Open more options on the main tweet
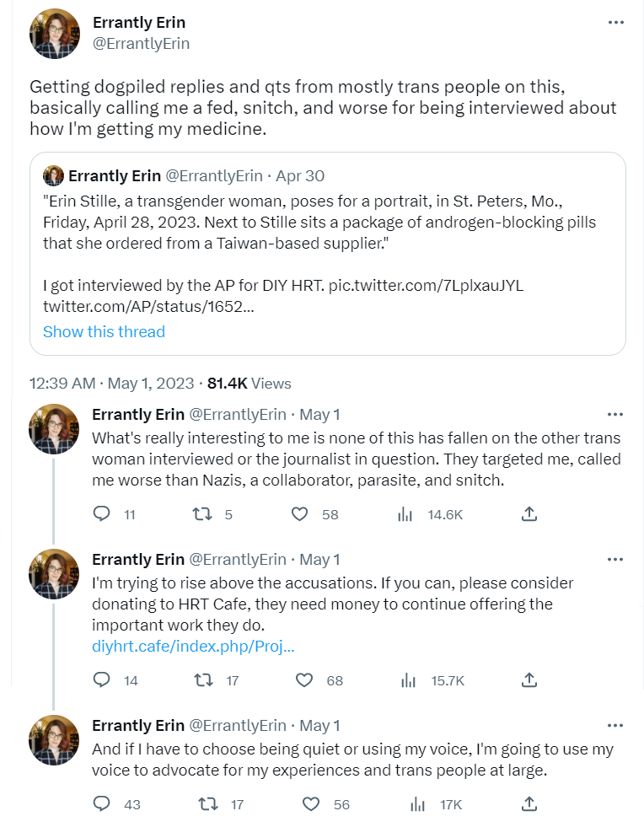Viewport: 644px width, 827px height. tap(615, 23)
